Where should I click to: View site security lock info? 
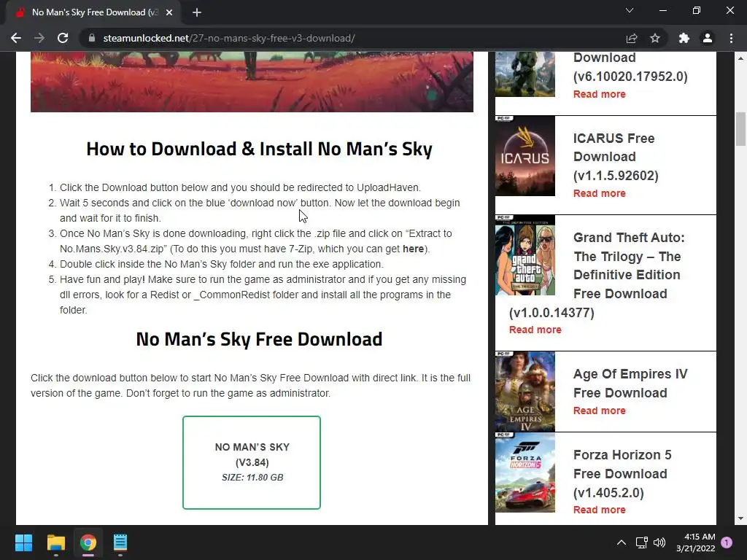92,38
